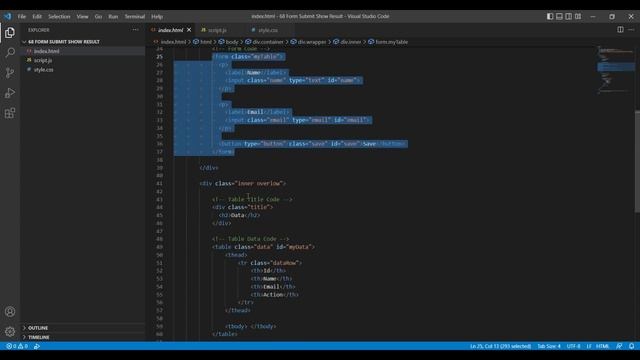The image size is (640, 360).
Task: Open index.html in the Explorer tree
Action: click(x=46, y=51)
